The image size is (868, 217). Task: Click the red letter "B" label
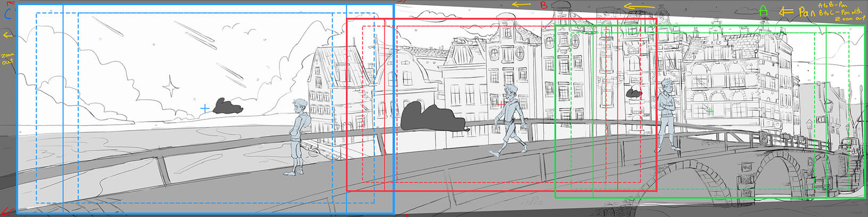tap(543, 5)
